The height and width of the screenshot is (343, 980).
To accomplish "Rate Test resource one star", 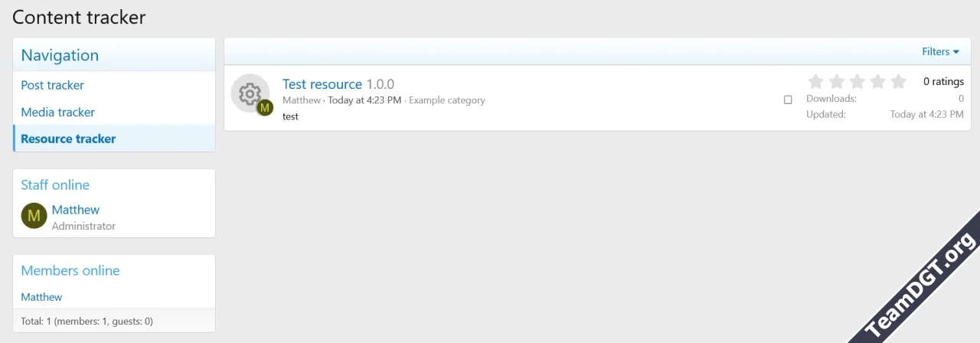I will click(x=816, y=81).
